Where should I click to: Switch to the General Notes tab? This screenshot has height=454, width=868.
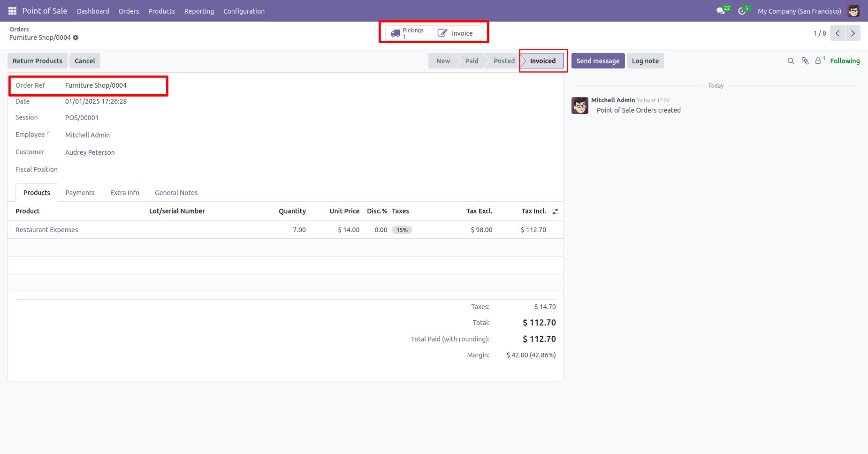point(176,193)
